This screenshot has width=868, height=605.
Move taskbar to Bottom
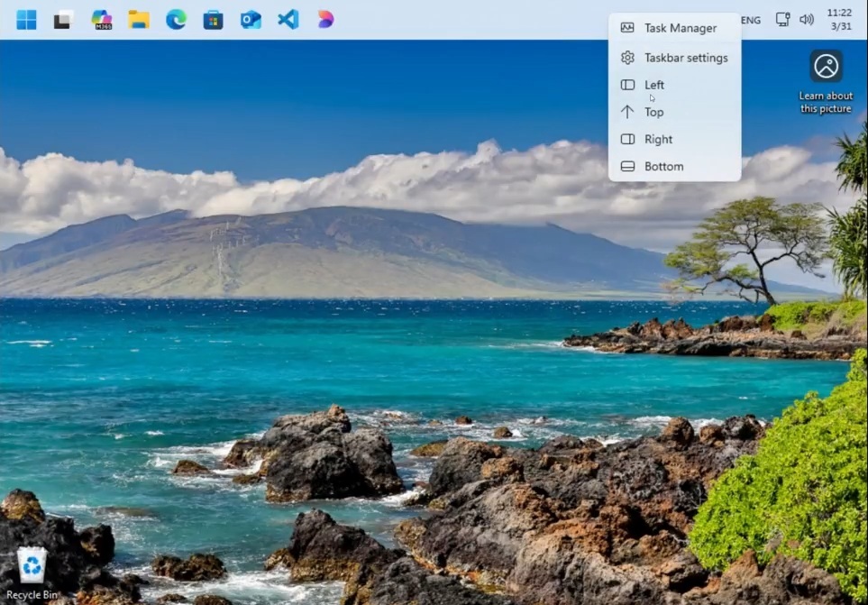[x=663, y=166]
